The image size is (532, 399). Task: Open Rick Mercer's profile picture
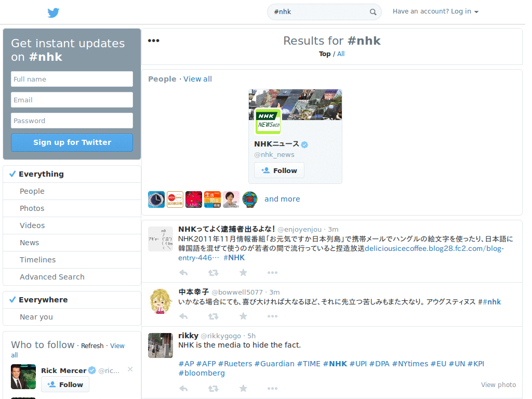23,377
